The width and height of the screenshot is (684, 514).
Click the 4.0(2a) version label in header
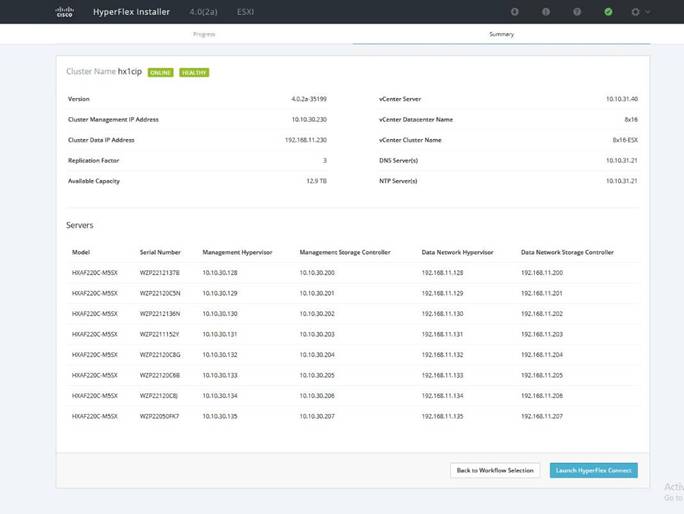[203, 12]
